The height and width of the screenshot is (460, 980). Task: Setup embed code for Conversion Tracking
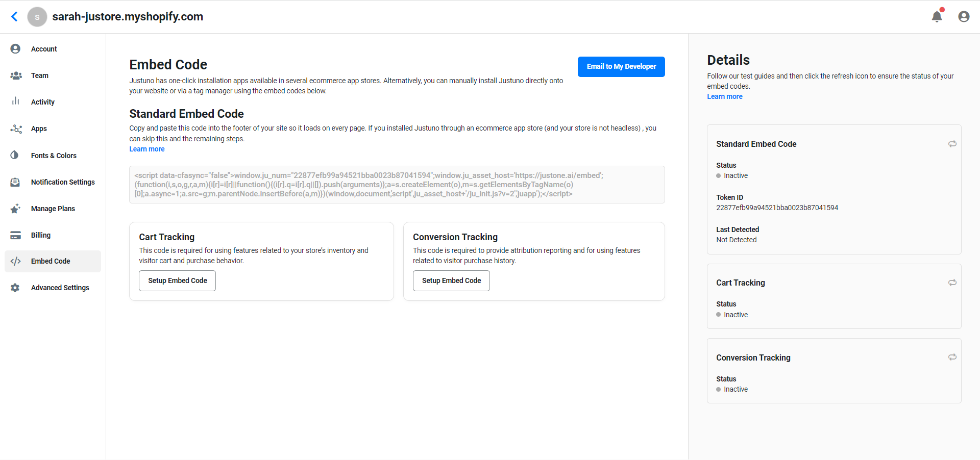coord(451,280)
